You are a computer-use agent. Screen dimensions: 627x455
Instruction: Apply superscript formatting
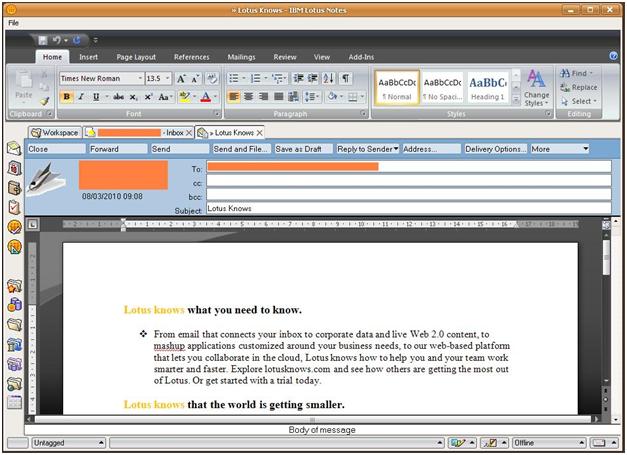[x=148, y=97]
